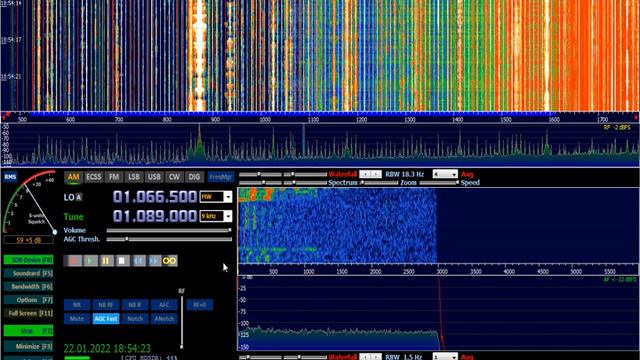Start recording with the red record button
This screenshot has width=640, height=360.
pos(74,260)
